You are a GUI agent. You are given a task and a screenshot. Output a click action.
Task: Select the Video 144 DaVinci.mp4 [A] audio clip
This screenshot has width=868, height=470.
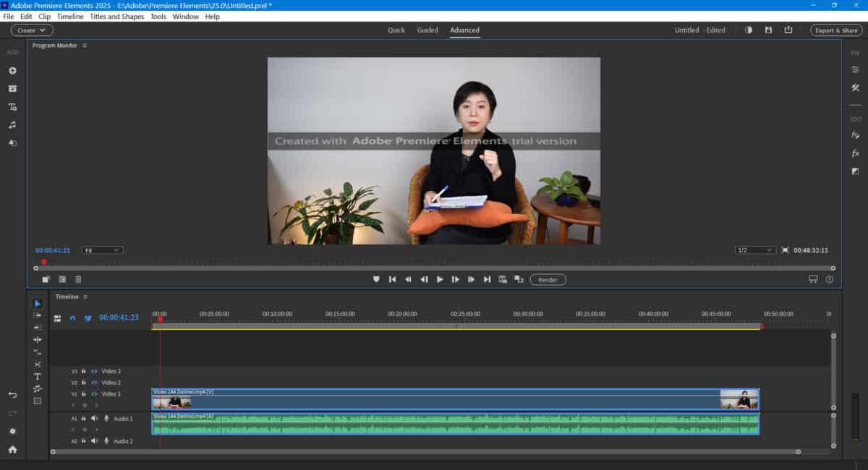click(x=456, y=424)
